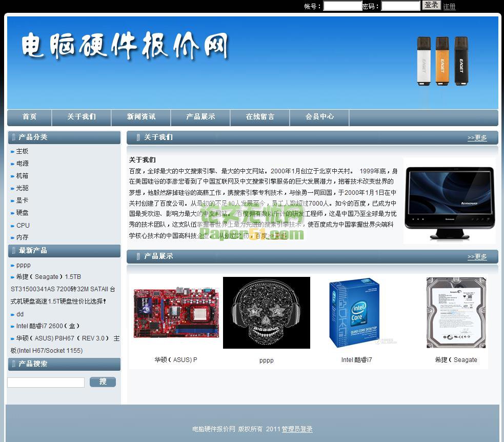This screenshot has width=504, height=442.
Task: Open the 注册 register link
Action: [449, 7]
